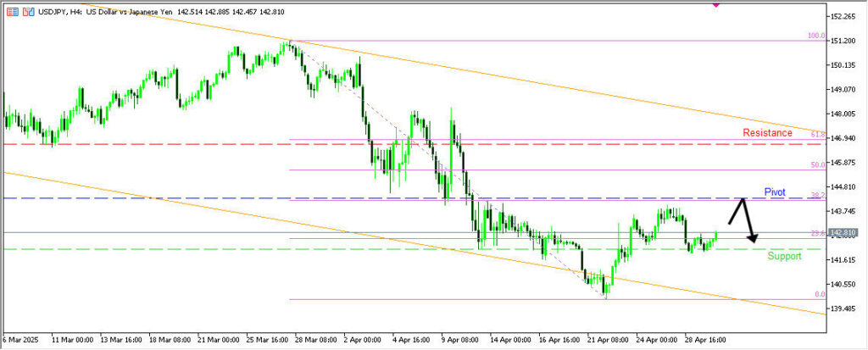This screenshot has width=868, height=350.
Task: Click the 50.0 Fibonacci level label
Action: (x=817, y=164)
